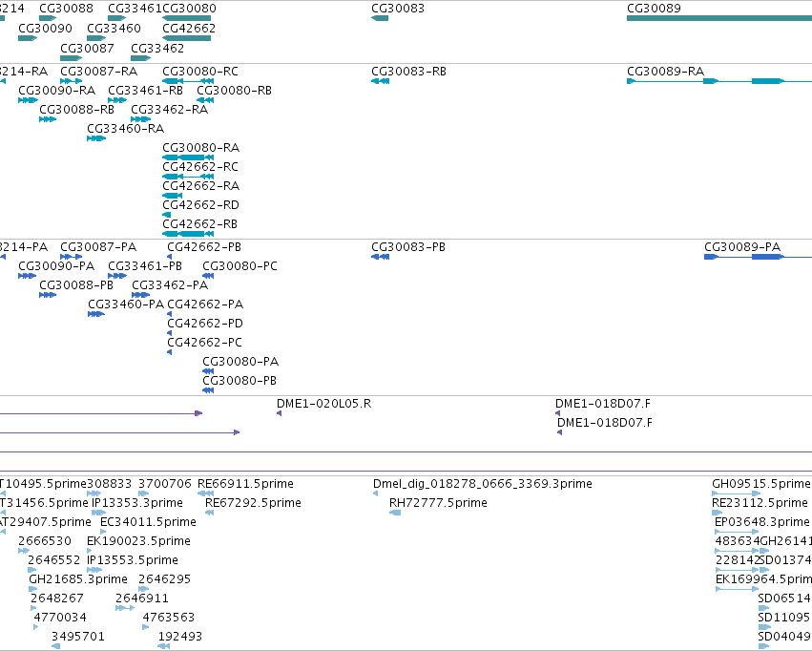Screen dimensions: 812x651
Task: Select transcript CG30080-RA label
Action: (201, 148)
